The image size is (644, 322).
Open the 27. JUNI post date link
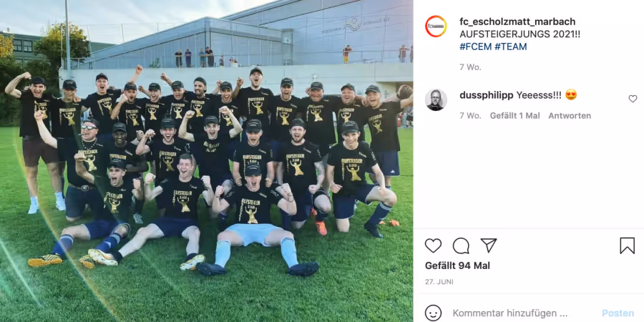coord(439,282)
